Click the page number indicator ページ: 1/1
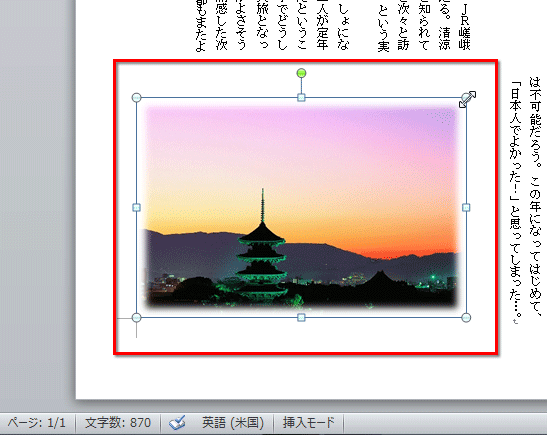This screenshot has height=435, width=547. (x=37, y=423)
